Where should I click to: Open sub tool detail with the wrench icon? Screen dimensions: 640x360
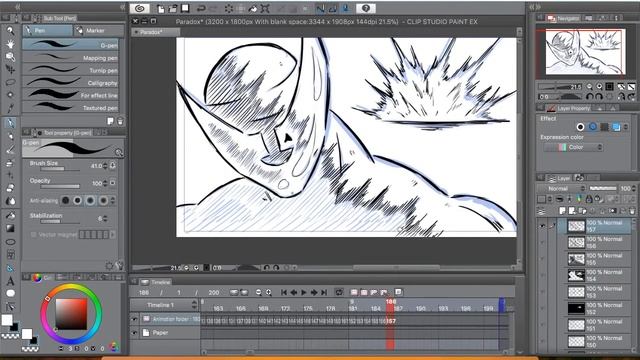(x=119, y=266)
